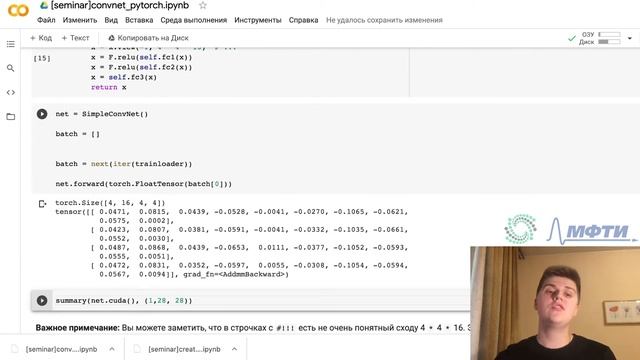Open search sidebar icon
The image size is (640, 360).
pos(11,68)
